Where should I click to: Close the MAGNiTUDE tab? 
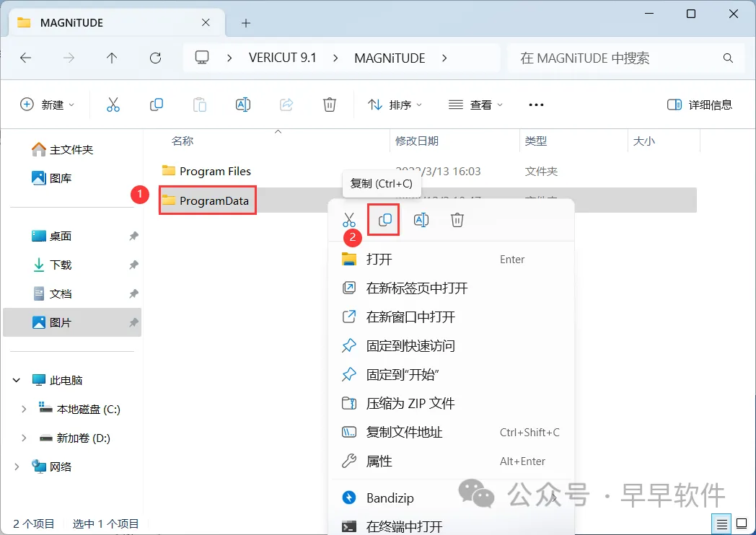point(206,22)
